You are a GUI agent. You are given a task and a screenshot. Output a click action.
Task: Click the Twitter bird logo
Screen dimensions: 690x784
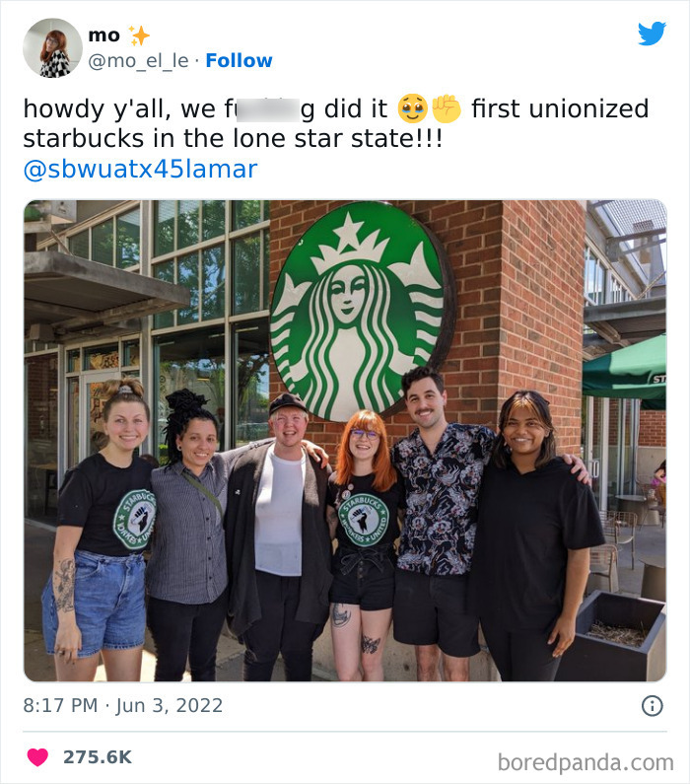point(652,35)
